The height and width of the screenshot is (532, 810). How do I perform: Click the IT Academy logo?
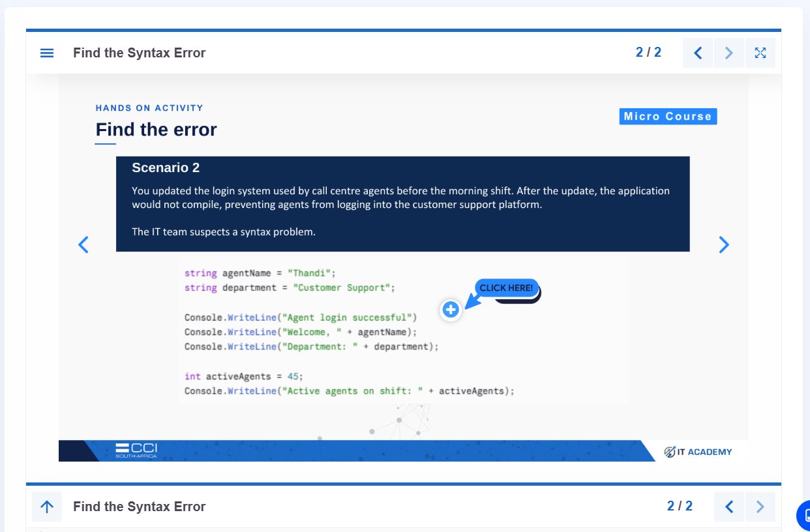point(698,451)
